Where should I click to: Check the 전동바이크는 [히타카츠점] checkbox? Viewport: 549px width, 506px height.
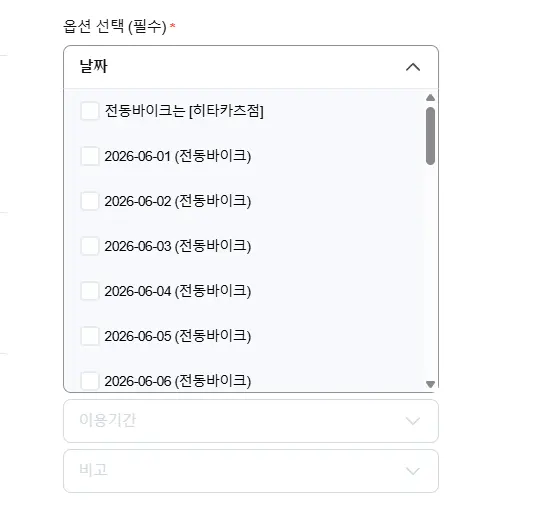pyautogui.click(x=90, y=111)
